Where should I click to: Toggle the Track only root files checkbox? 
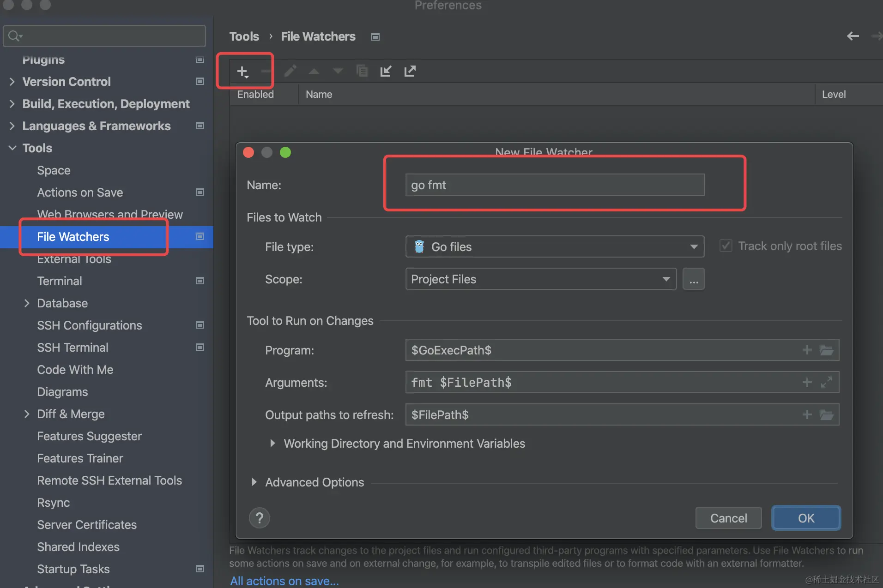point(726,246)
